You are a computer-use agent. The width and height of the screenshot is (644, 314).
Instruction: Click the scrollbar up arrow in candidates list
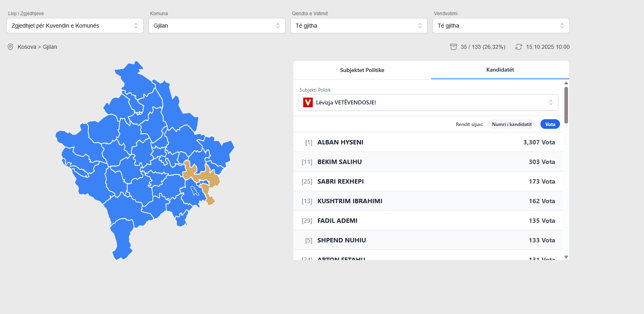[566, 83]
